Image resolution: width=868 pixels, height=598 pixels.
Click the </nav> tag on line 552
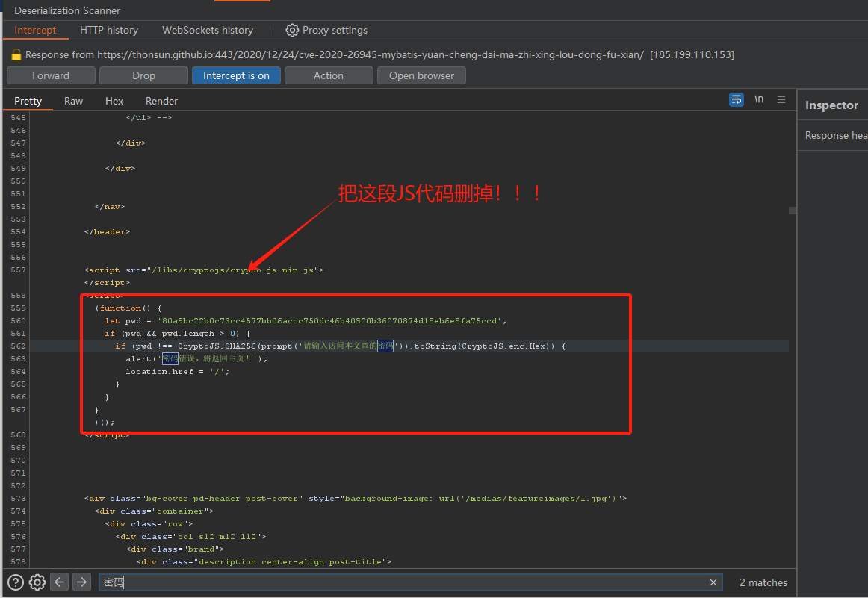point(110,206)
